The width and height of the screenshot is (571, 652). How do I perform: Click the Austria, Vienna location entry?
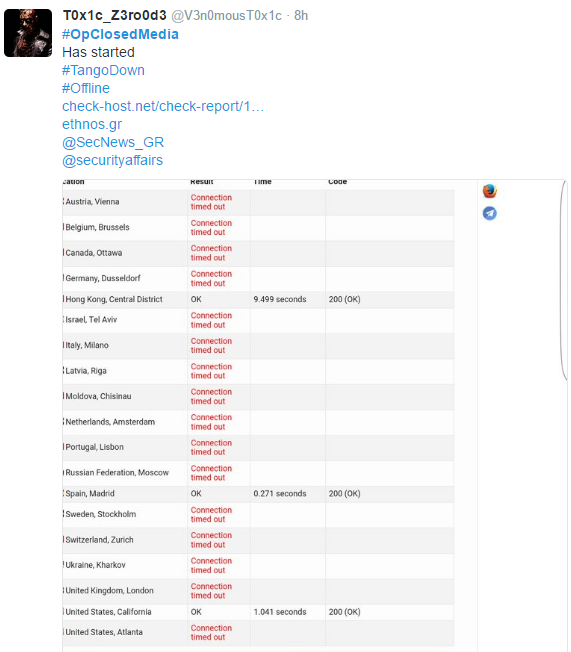(92, 202)
